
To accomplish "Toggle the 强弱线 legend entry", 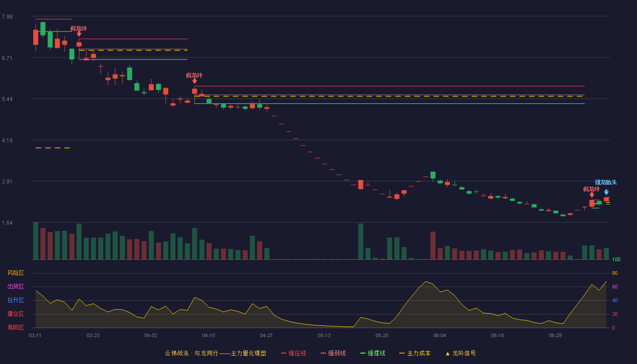I will coord(333,353).
